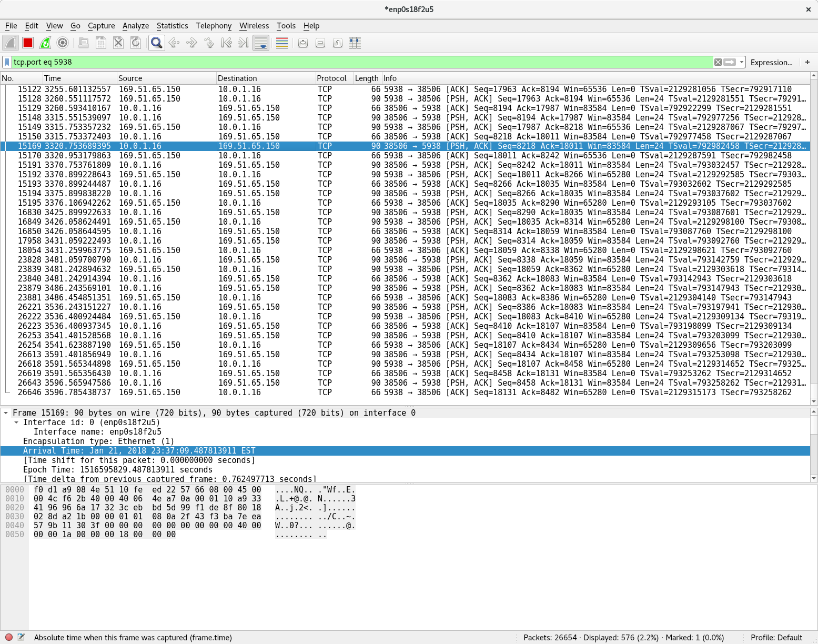Open the Wireless menu
The image size is (818, 644).
(x=254, y=26)
